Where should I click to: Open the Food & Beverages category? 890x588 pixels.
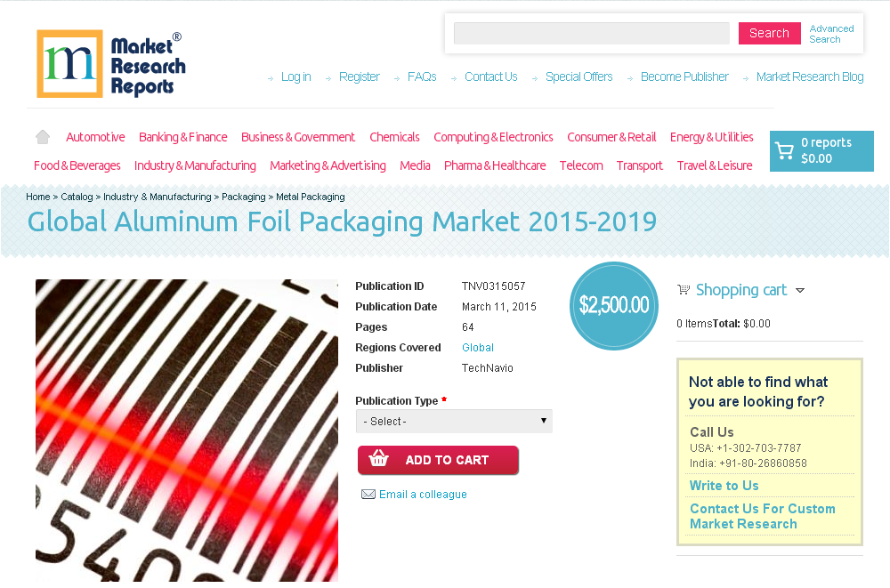pyautogui.click(x=77, y=165)
